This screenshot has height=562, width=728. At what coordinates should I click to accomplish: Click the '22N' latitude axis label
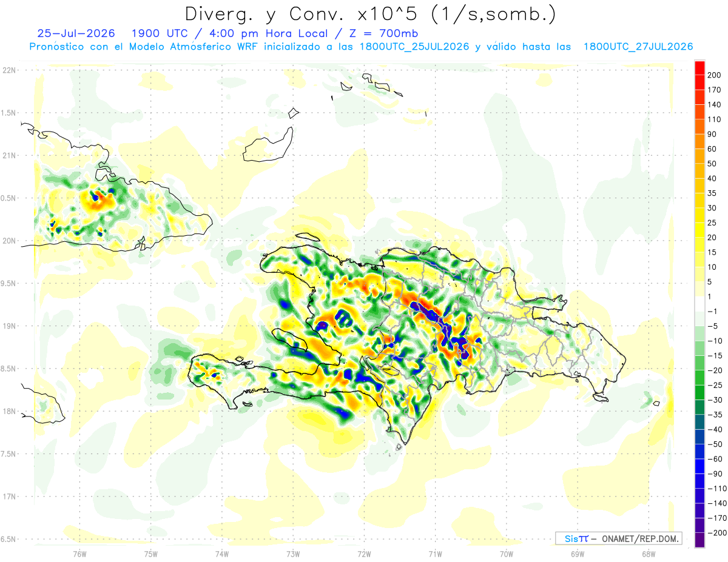click(9, 70)
